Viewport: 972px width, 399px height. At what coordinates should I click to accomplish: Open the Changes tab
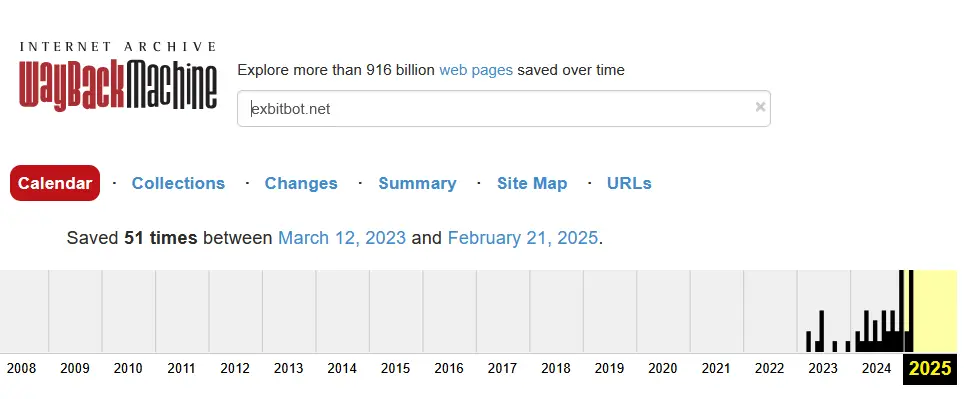click(x=301, y=183)
